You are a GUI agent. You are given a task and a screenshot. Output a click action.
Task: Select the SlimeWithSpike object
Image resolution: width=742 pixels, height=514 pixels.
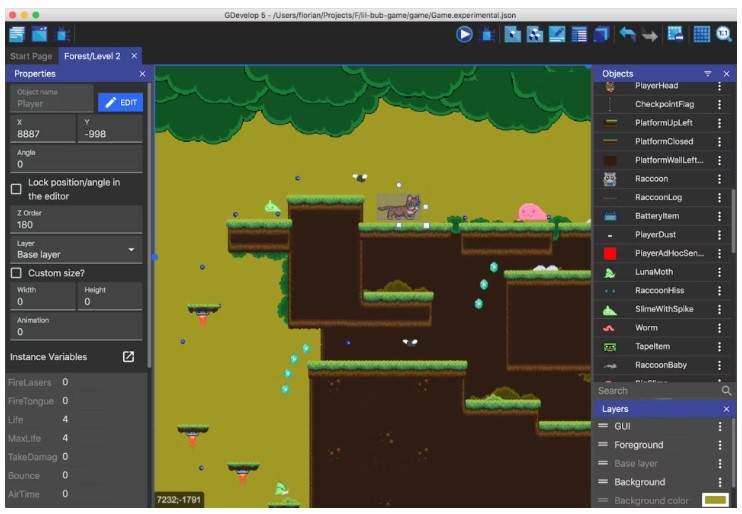point(662,309)
